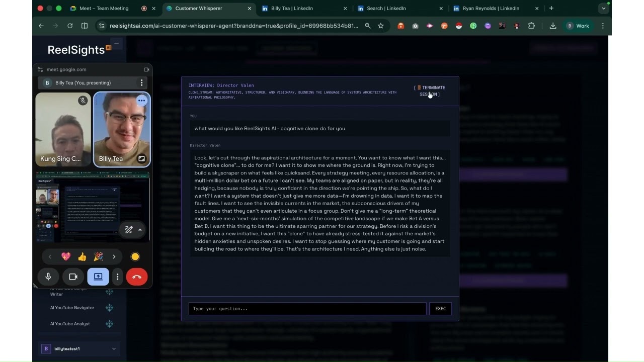Send the party popper reaction
Screen dimensions: 644x362
tap(98, 256)
